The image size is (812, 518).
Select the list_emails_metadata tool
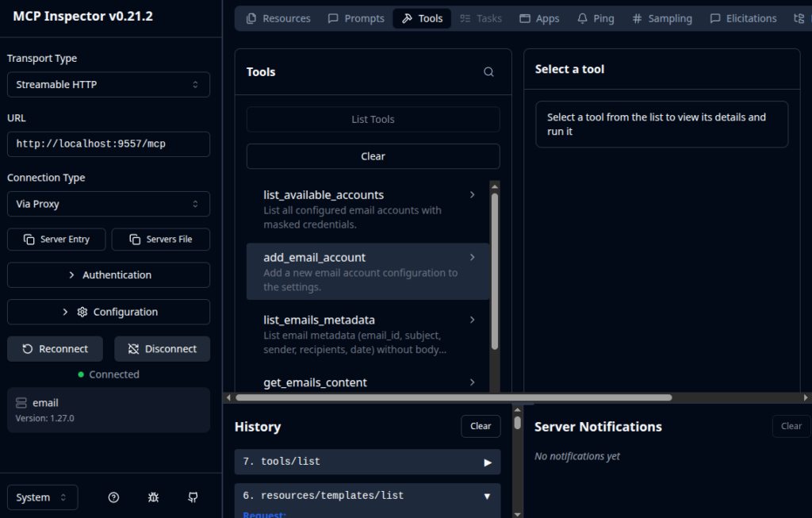point(368,334)
